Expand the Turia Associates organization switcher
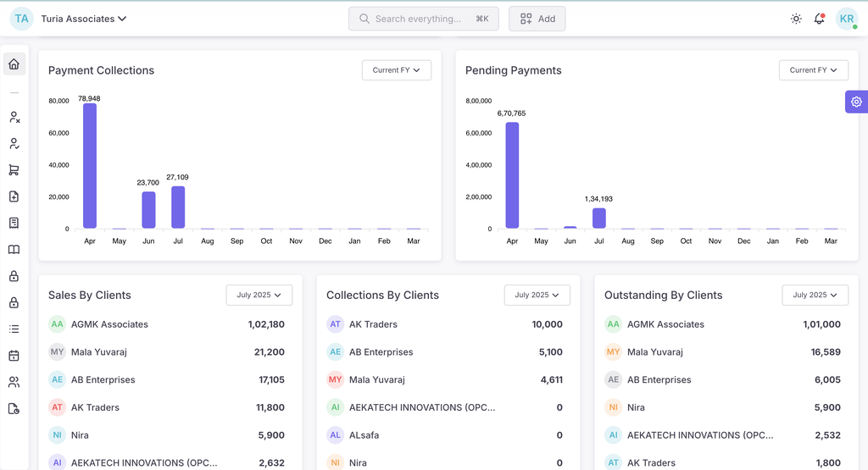Screen dimensions: 868x470 (x=84, y=19)
